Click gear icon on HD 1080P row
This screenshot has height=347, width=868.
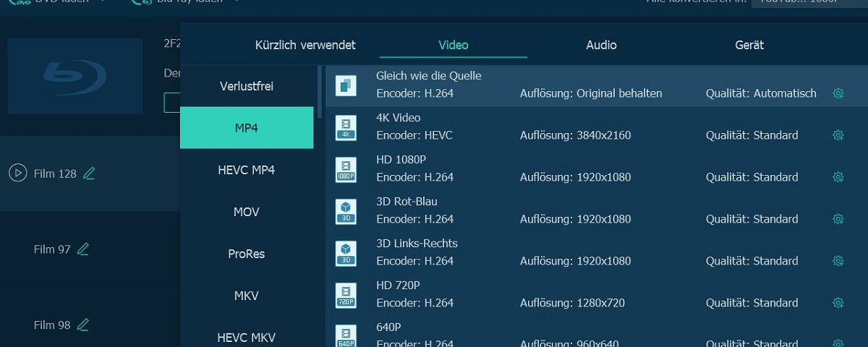click(x=838, y=177)
